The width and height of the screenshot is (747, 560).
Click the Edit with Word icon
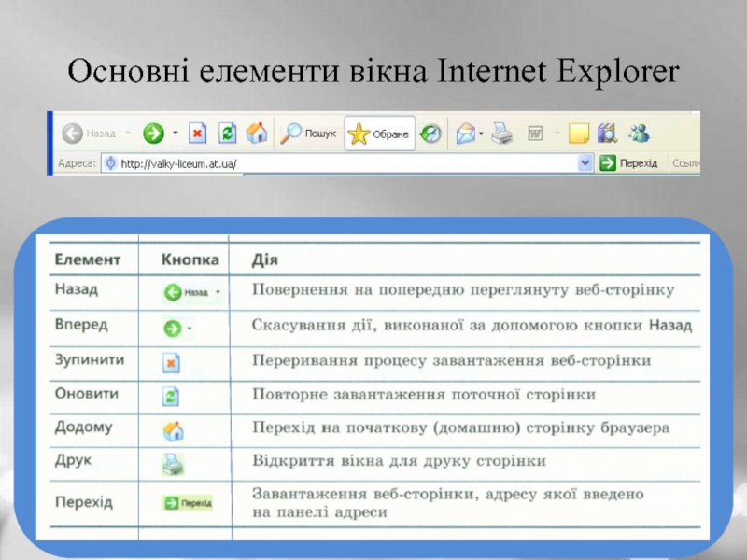coord(536,133)
